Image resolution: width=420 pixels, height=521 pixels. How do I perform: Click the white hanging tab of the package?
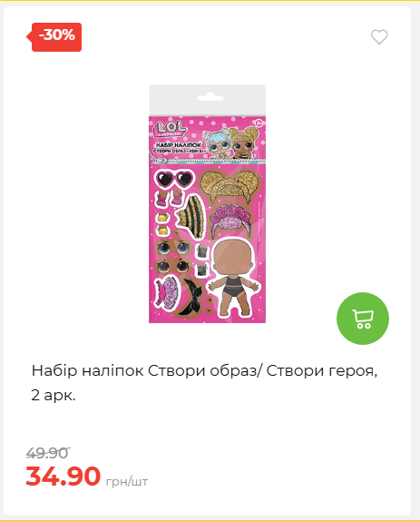pyautogui.click(x=207, y=100)
